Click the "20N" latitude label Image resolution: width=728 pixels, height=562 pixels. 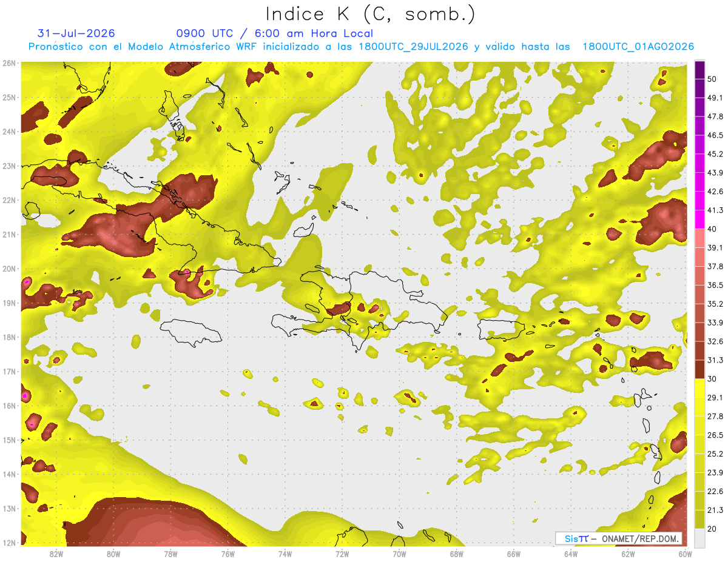(9, 269)
